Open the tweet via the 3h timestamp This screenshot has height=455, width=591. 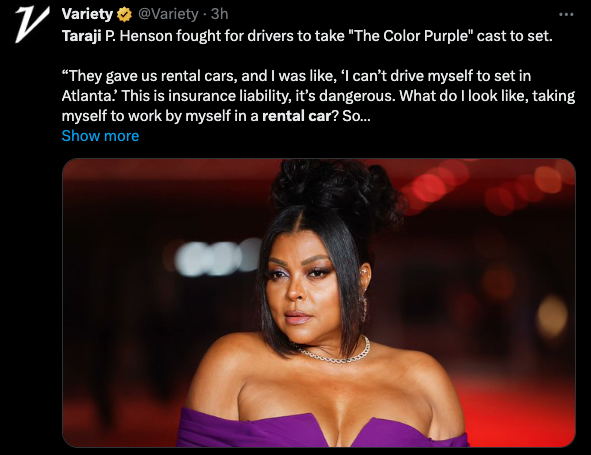pyautogui.click(x=219, y=14)
